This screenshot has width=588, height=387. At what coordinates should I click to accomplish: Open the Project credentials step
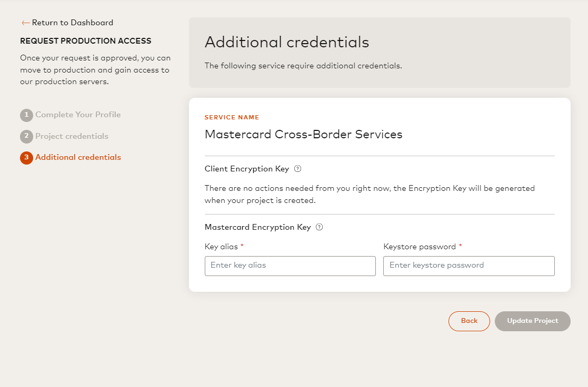click(71, 136)
